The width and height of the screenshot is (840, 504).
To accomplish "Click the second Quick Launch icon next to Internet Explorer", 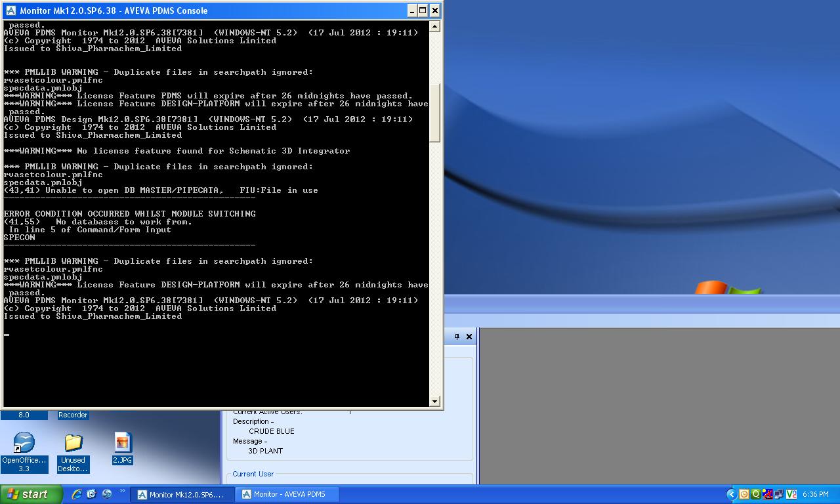I will coord(91,494).
